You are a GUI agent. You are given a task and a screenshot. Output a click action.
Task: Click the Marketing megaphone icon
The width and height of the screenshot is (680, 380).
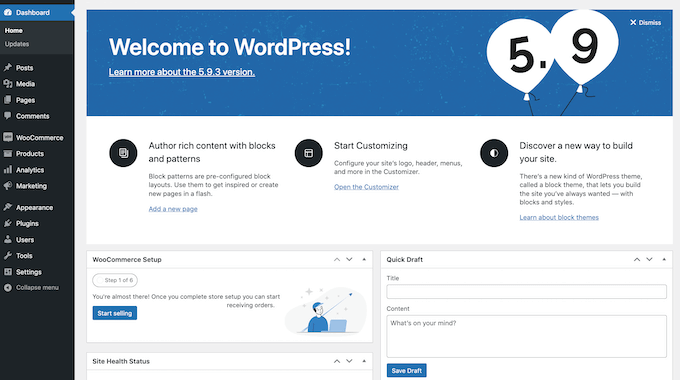click(7, 186)
